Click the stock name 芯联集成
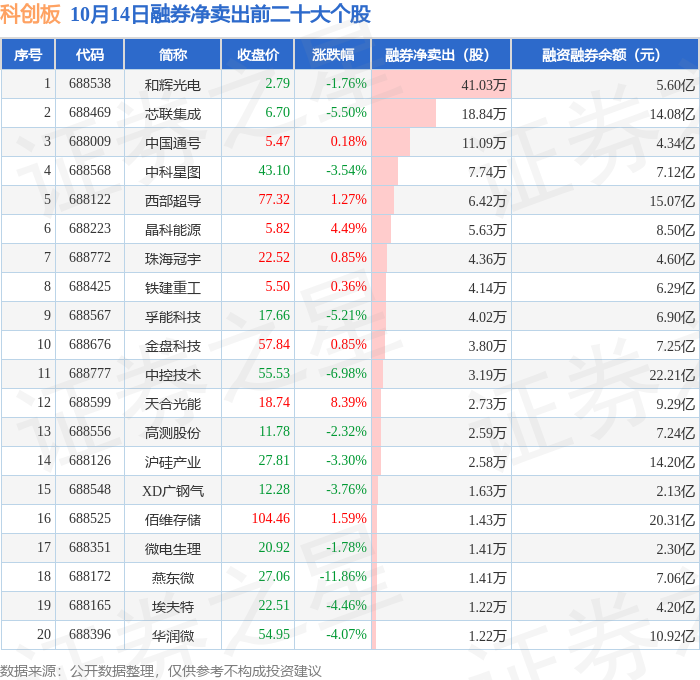Viewport: 700px width, 680px height. pyautogui.click(x=173, y=114)
